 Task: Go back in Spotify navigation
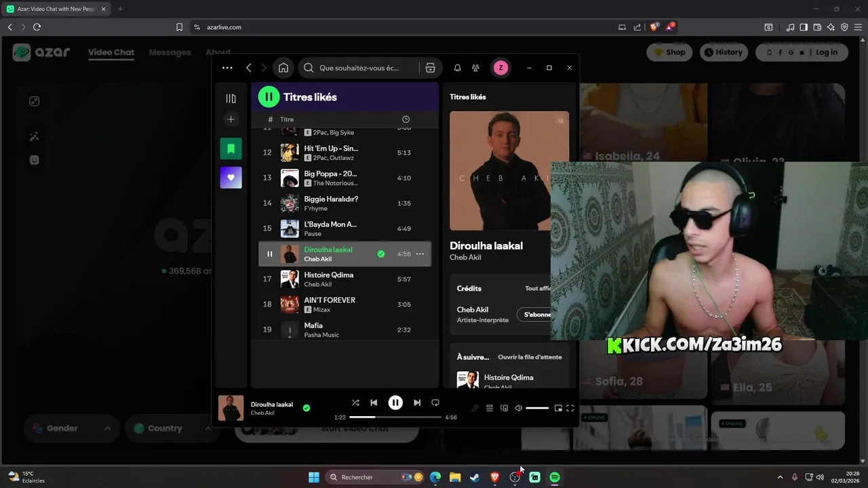[249, 68]
